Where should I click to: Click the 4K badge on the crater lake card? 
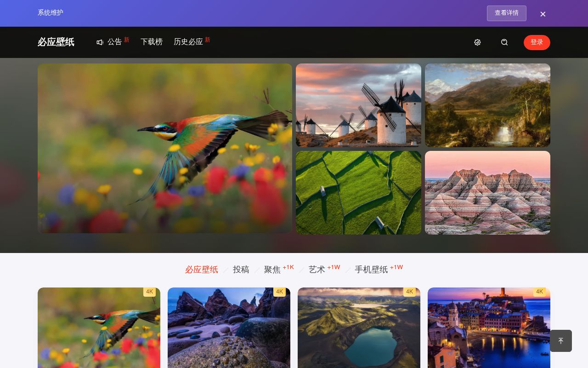(409, 292)
